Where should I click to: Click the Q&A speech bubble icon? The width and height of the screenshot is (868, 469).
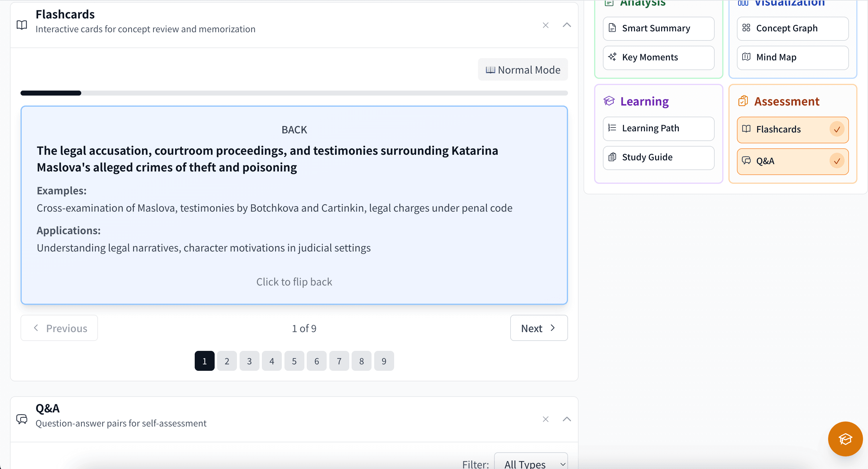coord(22,419)
